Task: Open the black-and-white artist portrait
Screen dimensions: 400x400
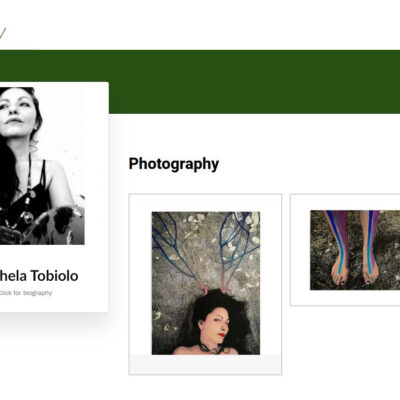Action: [x=42, y=166]
